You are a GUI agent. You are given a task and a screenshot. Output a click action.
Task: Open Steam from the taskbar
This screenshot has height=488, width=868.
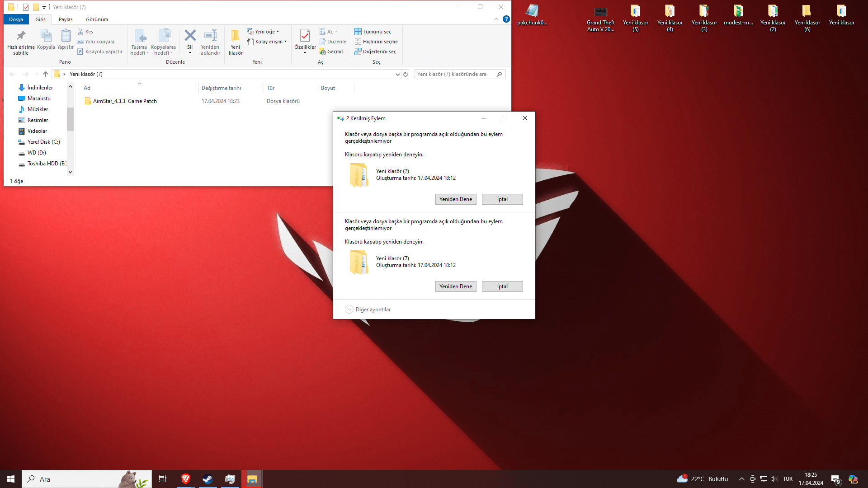point(208,479)
